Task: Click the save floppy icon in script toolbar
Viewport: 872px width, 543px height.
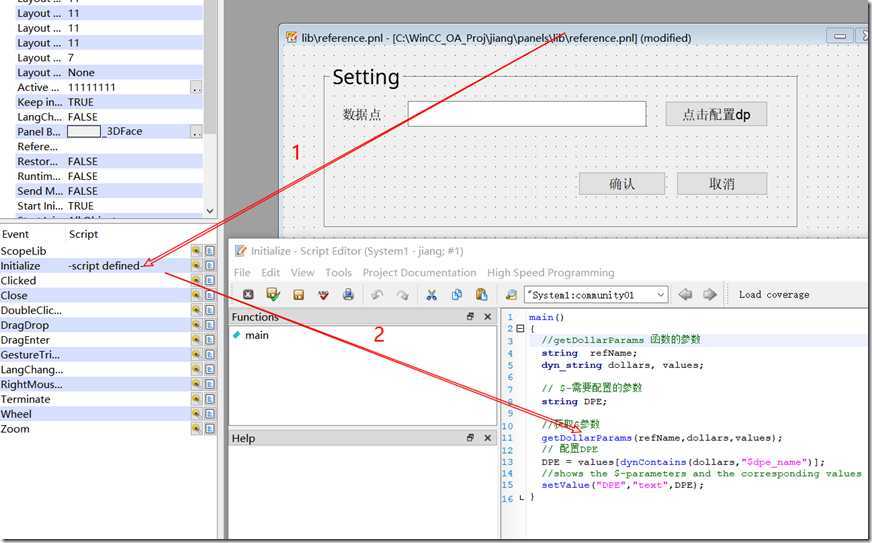Action: (x=299, y=295)
